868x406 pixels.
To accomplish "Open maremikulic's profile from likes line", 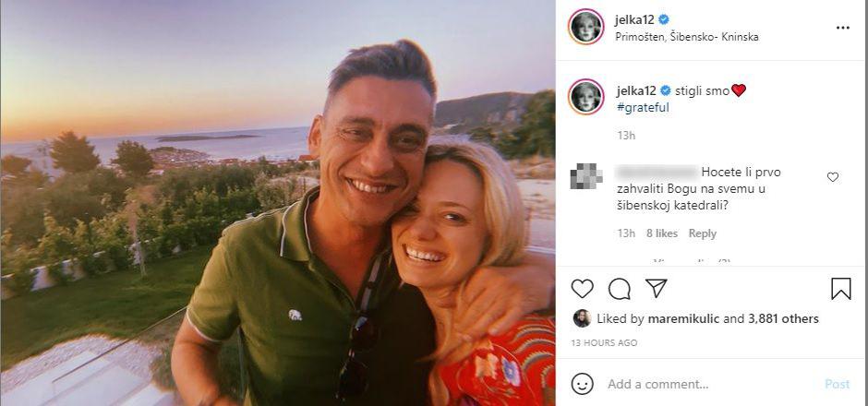I will (680, 319).
